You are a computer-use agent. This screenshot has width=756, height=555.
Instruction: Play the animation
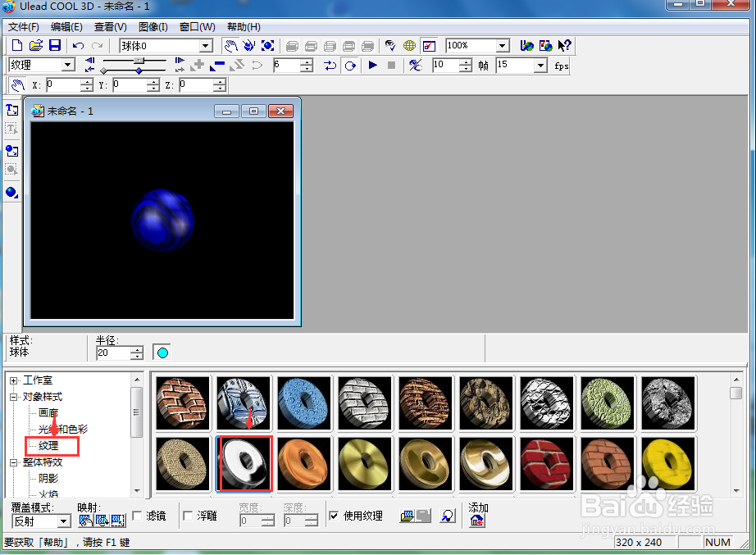[x=372, y=65]
